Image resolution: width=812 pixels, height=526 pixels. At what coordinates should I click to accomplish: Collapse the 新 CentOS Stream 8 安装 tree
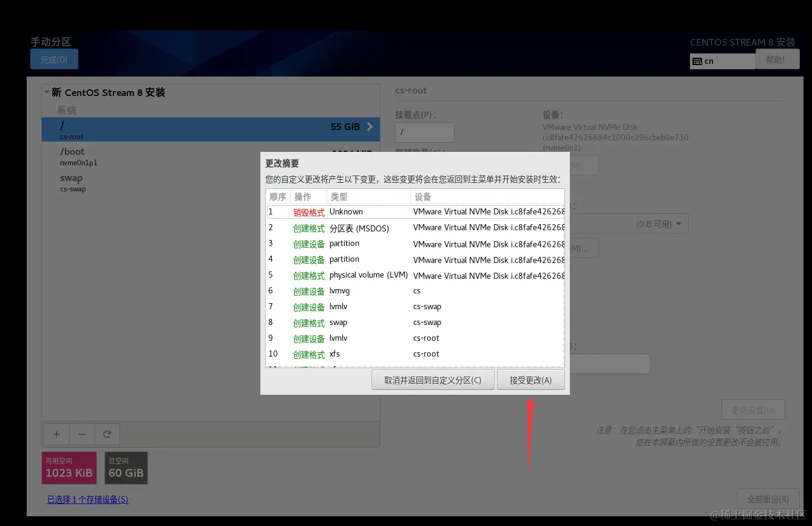[x=47, y=92]
